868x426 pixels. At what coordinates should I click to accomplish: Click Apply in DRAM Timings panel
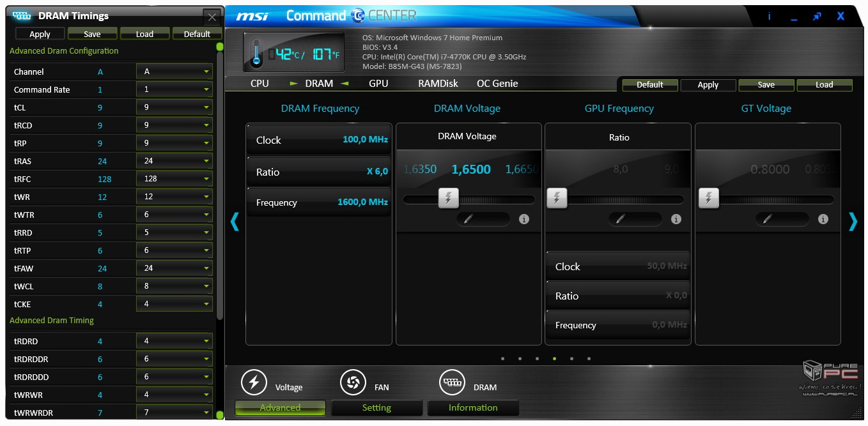coord(40,34)
